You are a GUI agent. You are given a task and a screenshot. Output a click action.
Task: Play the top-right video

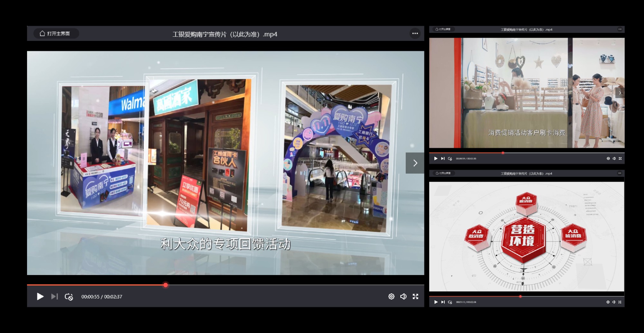pyautogui.click(x=436, y=158)
